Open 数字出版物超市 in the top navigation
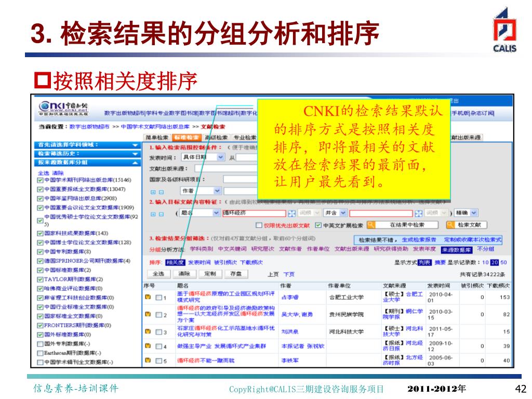This screenshot has height=399, width=532. [x=125, y=113]
